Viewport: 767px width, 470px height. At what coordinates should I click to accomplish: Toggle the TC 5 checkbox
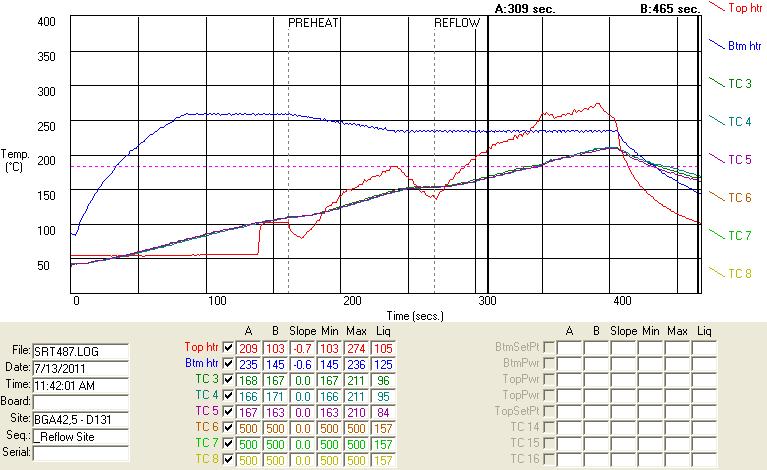tap(228, 411)
